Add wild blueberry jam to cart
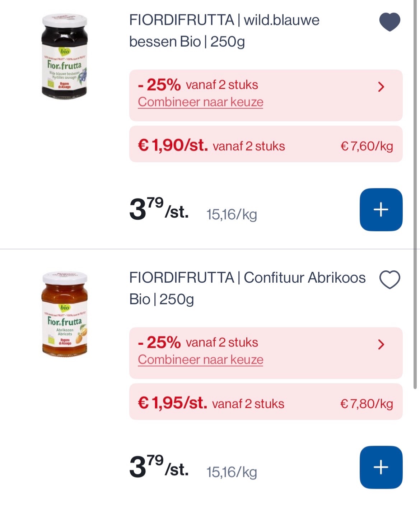The width and height of the screenshot is (420, 506). coord(381,209)
